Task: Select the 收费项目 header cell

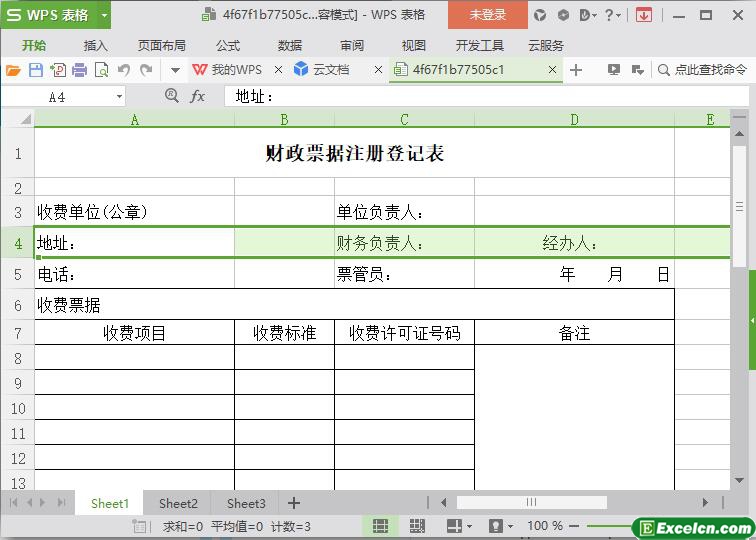Action: pyautogui.click(x=134, y=333)
